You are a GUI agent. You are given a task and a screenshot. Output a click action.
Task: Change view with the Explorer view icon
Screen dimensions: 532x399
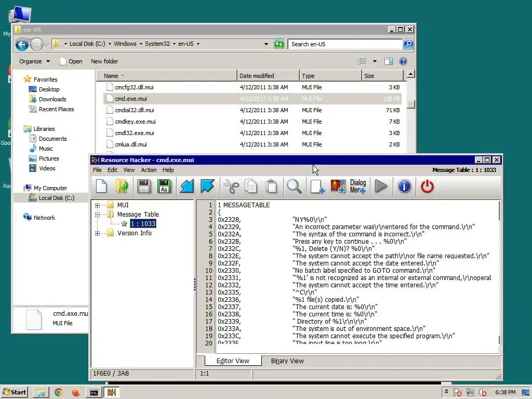362,61
